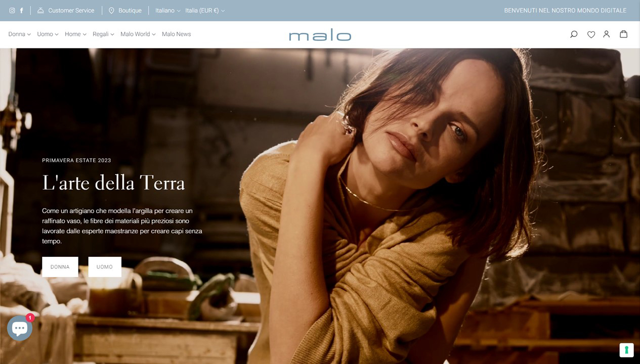Expand the Malo World menu
Viewport: 640px width, 364px height.
point(138,34)
